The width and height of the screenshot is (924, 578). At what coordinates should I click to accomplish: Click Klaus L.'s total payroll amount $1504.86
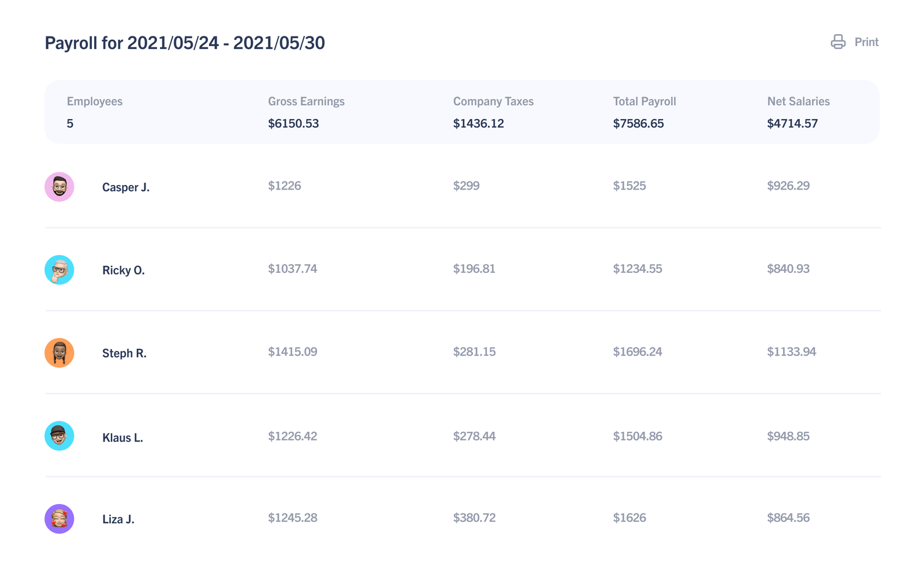point(638,436)
